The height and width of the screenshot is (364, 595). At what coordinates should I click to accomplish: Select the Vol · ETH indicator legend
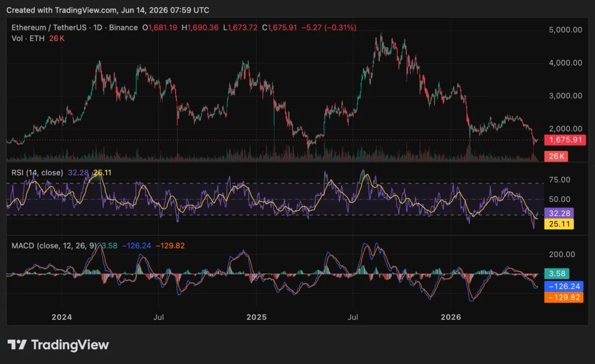pyautogui.click(x=28, y=38)
